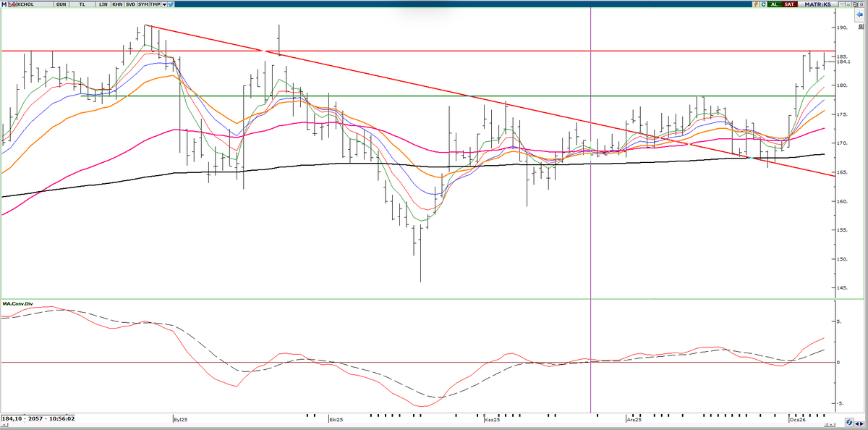Click the dock window icon near top-right
This screenshot has width=868, height=430.
pos(855,4)
